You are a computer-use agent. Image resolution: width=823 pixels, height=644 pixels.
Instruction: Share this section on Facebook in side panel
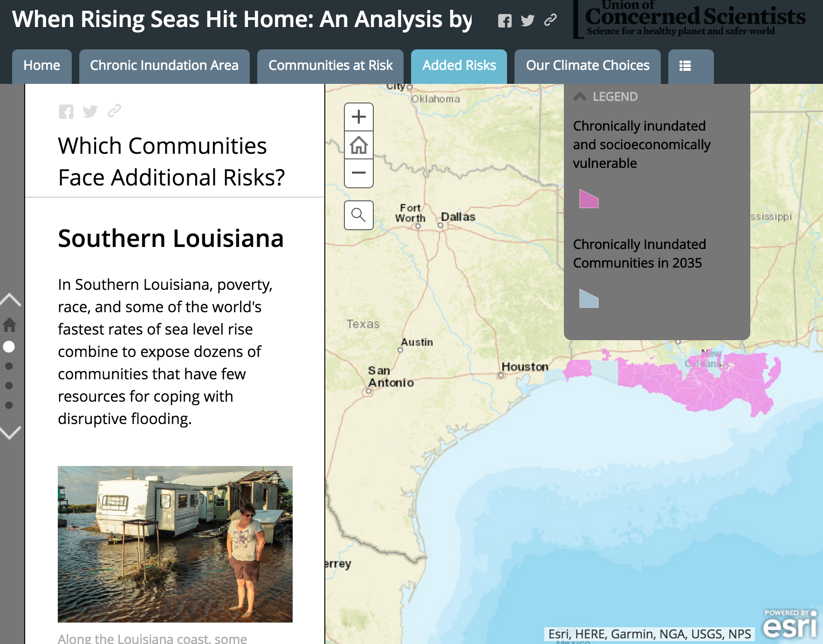pos(66,111)
